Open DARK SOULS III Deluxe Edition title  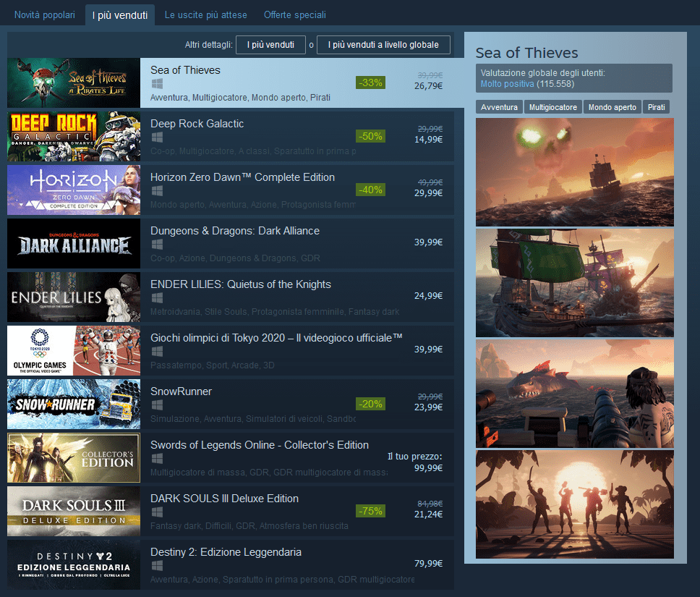click(x=224, y=499)
